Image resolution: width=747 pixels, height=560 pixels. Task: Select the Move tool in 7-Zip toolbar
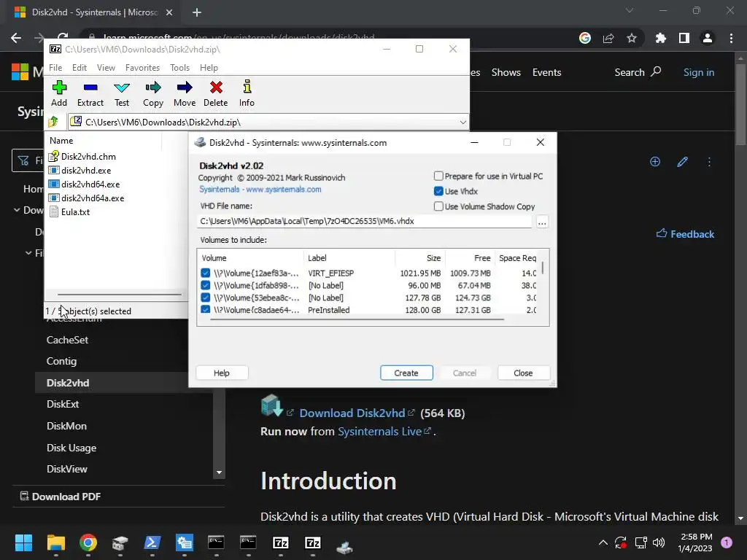pos(185,93)
